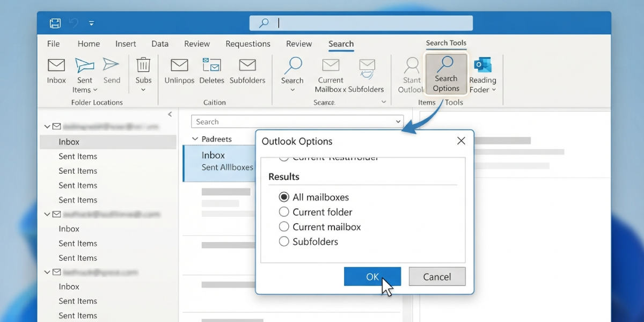Click the Subfolders envelope icon
This screenshot has height=322, width=644.
tap(247, 65)
